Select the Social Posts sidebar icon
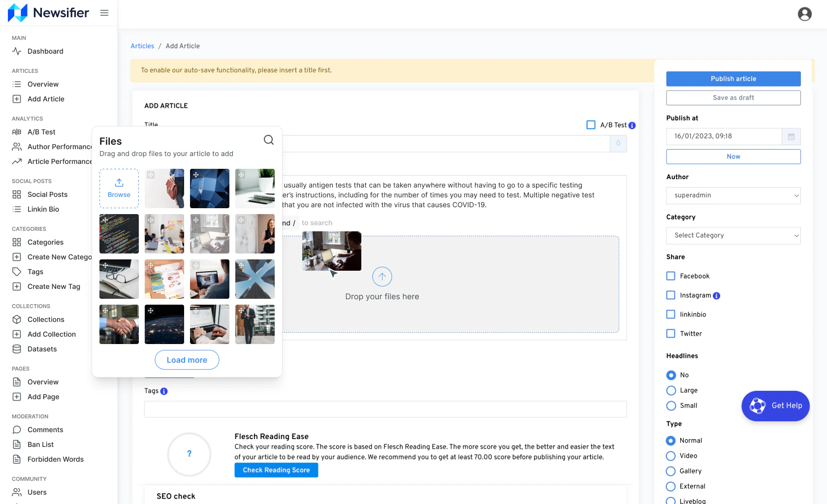 (16, 194)
